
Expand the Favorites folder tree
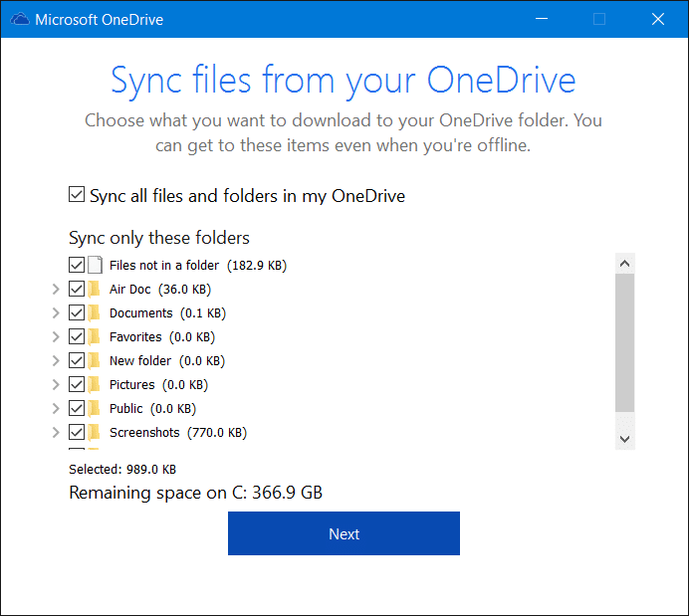coord(56,336)
